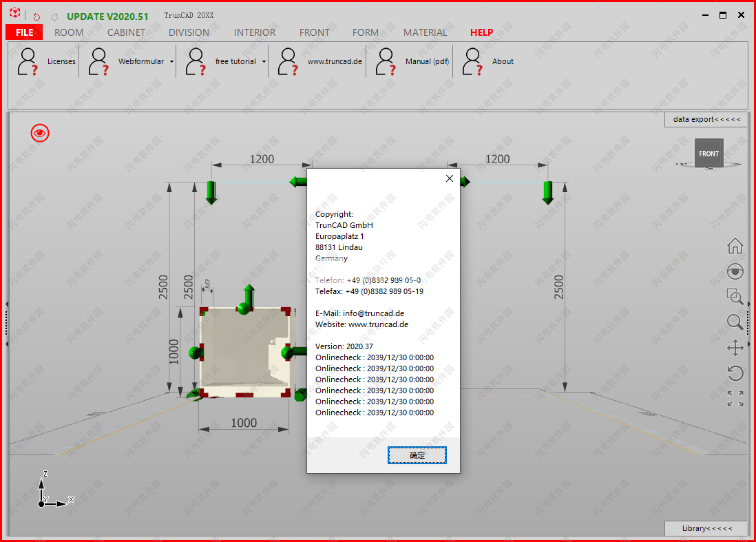
Task: Click the Telefax number line
Action: pyautogui.click(x=369, y=291)
